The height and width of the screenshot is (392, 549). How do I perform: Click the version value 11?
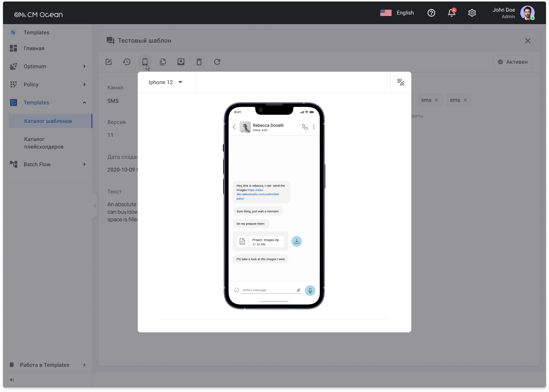click(x=110, y=135)
